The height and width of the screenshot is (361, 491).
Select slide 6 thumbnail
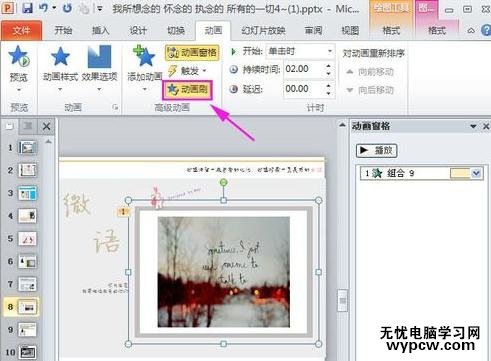[x=28, y=261]
